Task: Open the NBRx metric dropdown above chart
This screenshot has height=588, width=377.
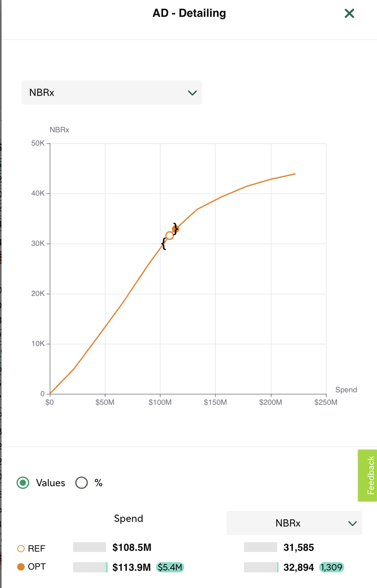Action: [x=111, y=92]
